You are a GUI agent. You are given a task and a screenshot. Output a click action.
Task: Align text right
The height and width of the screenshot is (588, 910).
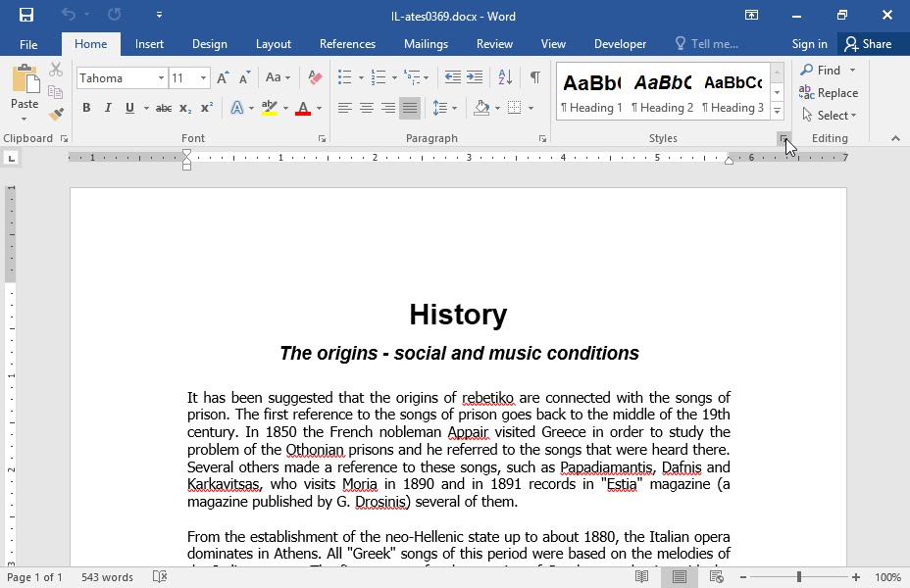387,108
